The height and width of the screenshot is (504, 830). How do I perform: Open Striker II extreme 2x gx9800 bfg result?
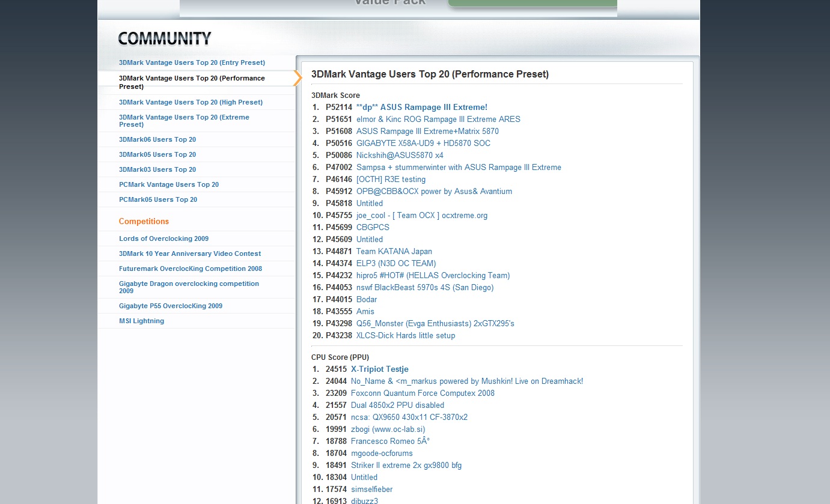(406, 465)
